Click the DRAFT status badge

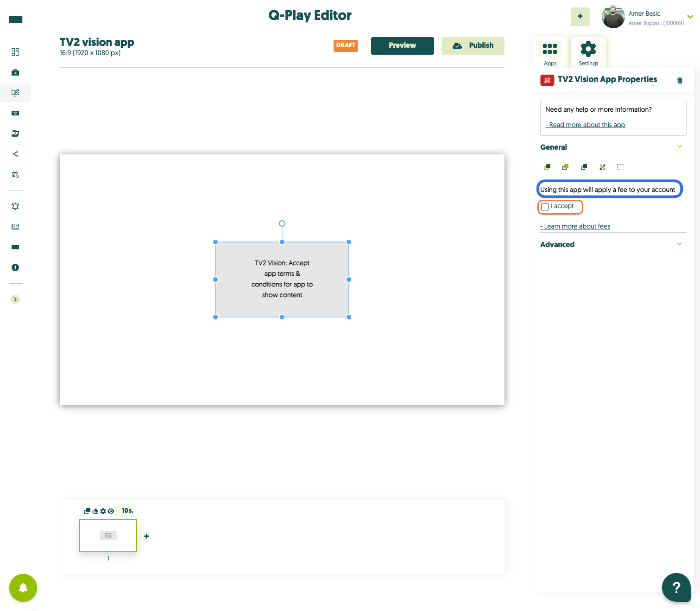pos(346,45)
